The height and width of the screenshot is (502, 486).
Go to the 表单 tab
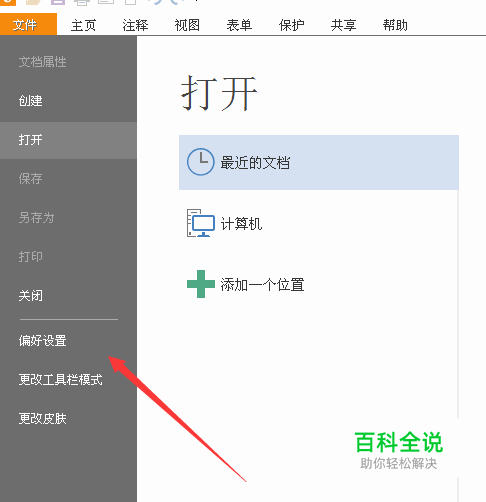coord(239,25)
